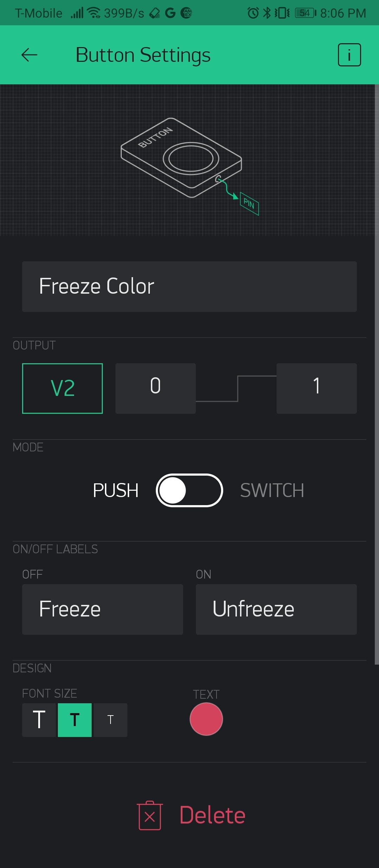Edit the output low value 0
The height and width of the screenshot is (868, 379).
point(155,388)
